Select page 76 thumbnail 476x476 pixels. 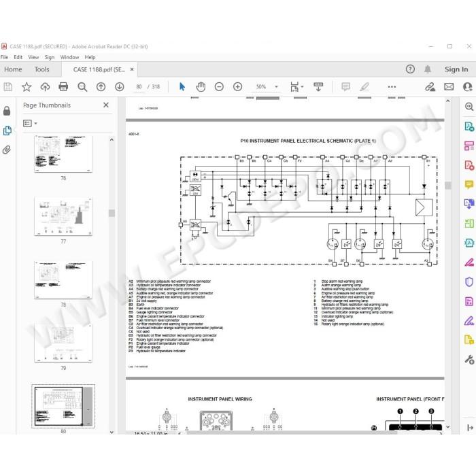pyautogui.click(x=63, y=154)
